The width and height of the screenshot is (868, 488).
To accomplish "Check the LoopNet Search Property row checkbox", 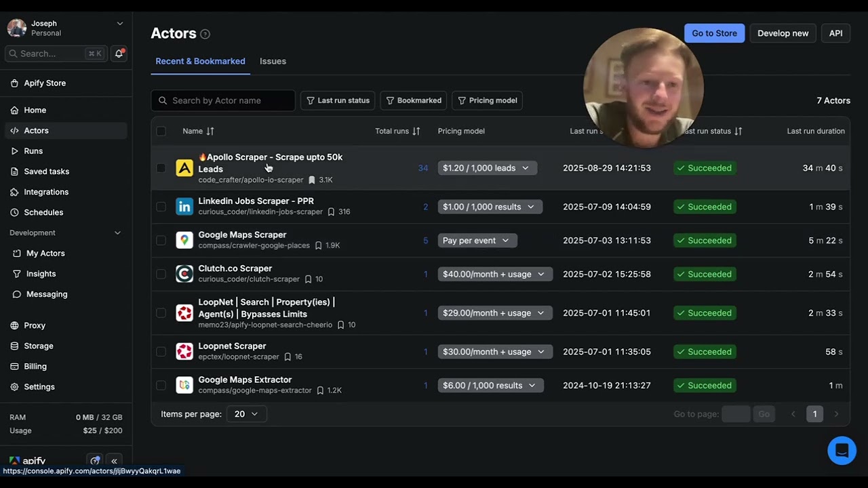I will tap(161, 313).
